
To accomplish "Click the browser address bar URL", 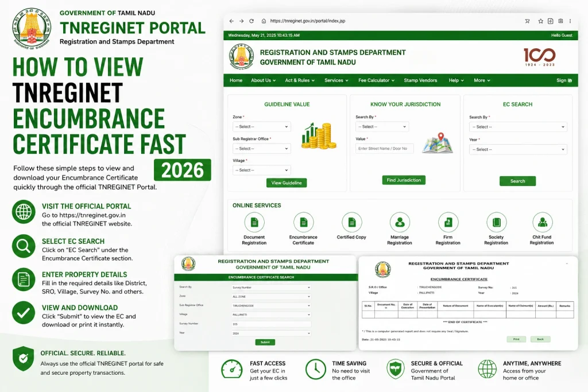I will [x=308, y=21].
